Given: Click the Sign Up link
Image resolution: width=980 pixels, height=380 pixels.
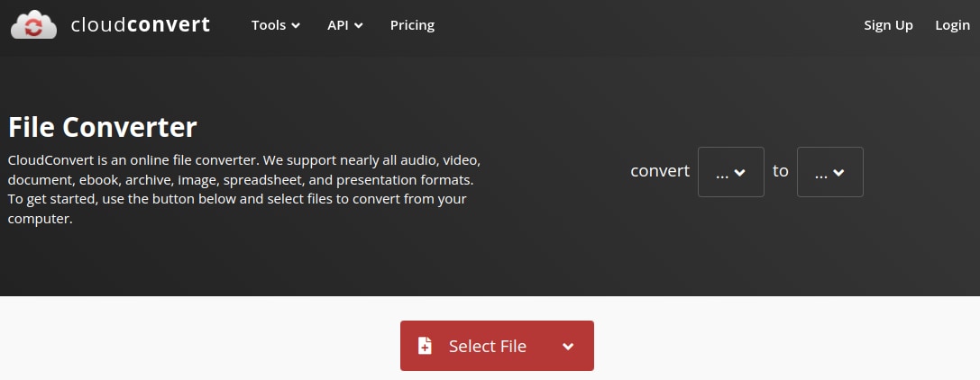Looking at the screenshot, I should 888,25.
